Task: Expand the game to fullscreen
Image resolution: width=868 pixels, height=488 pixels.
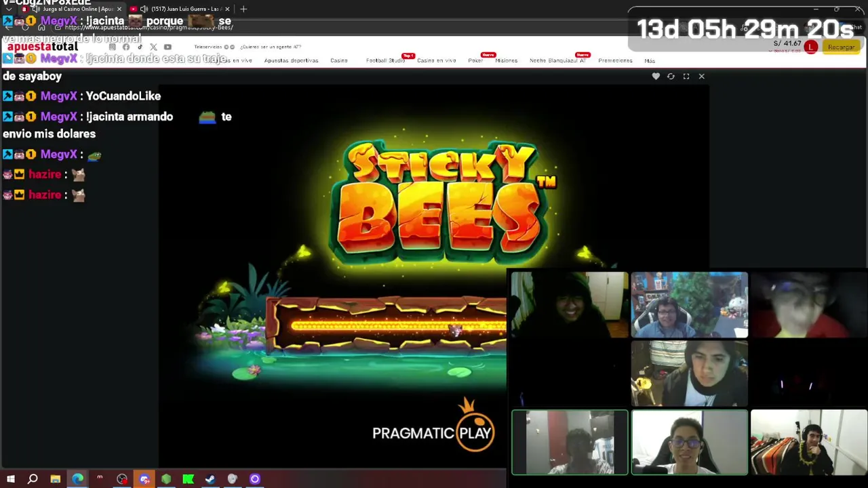Action: pos(686,77)
